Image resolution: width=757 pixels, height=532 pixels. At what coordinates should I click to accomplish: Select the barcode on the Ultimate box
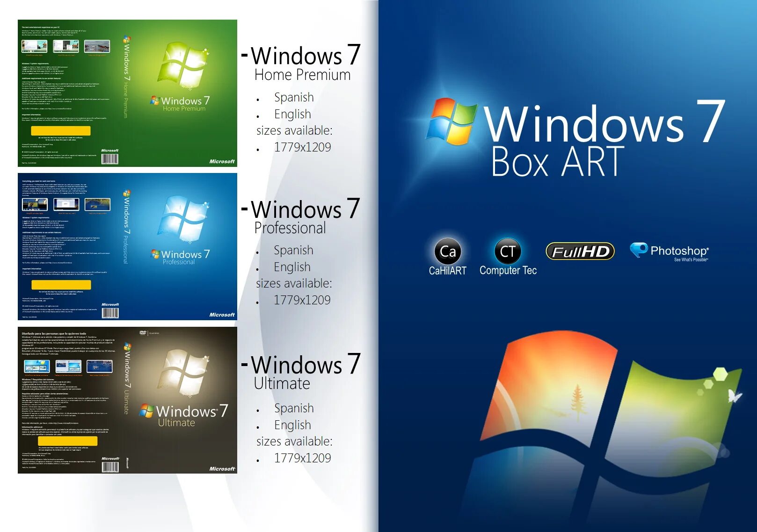(110, 467)
